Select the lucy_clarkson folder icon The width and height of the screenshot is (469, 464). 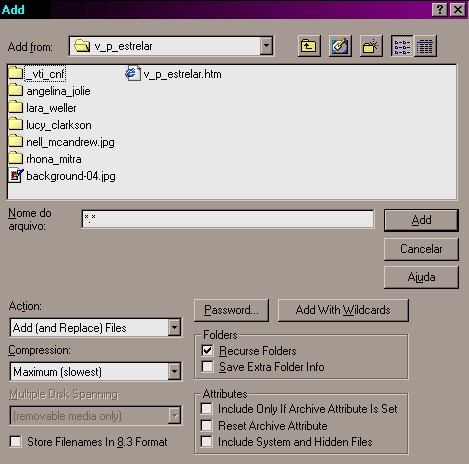pos(15,124)
